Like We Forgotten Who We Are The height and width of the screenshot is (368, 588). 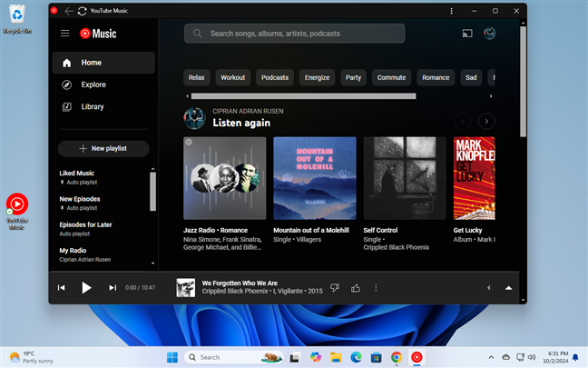tap(356, 288)
